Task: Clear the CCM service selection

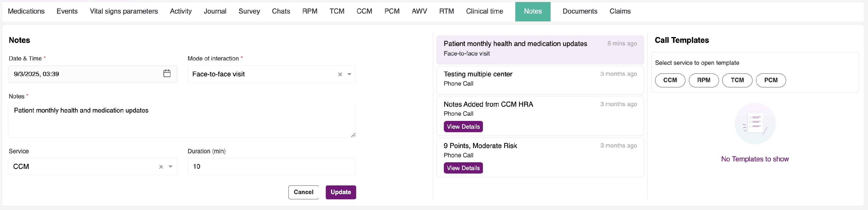Action: coord(161,167)
